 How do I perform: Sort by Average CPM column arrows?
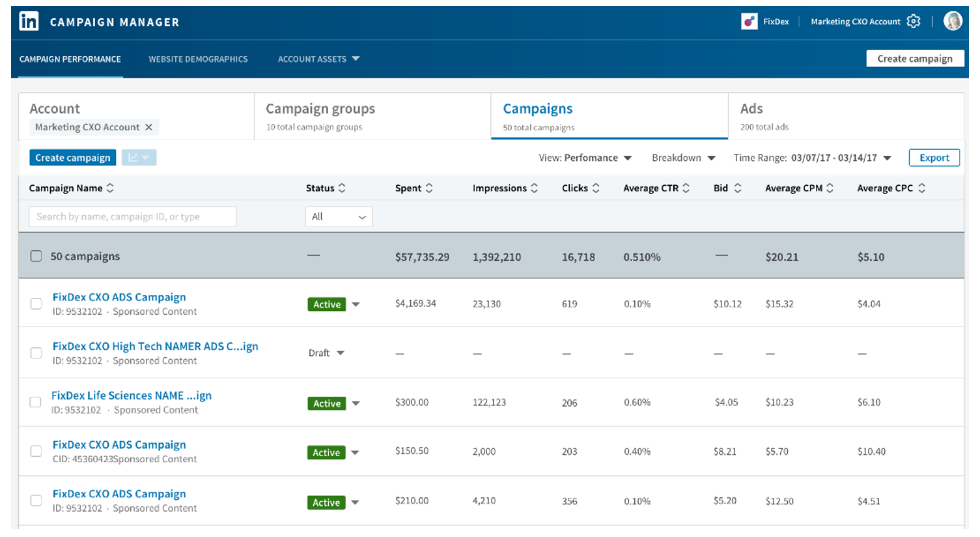click(x=830, y=188)
